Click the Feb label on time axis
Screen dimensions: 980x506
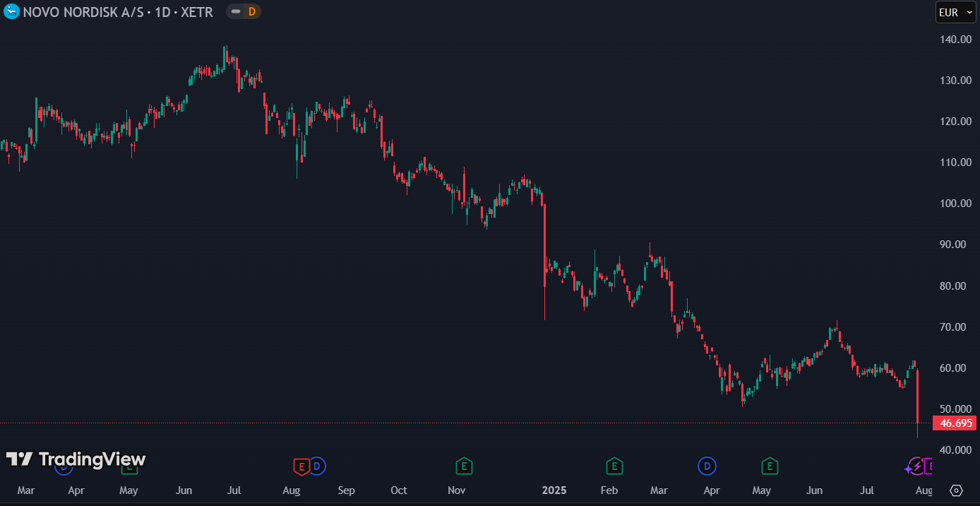tap(609, 490)
